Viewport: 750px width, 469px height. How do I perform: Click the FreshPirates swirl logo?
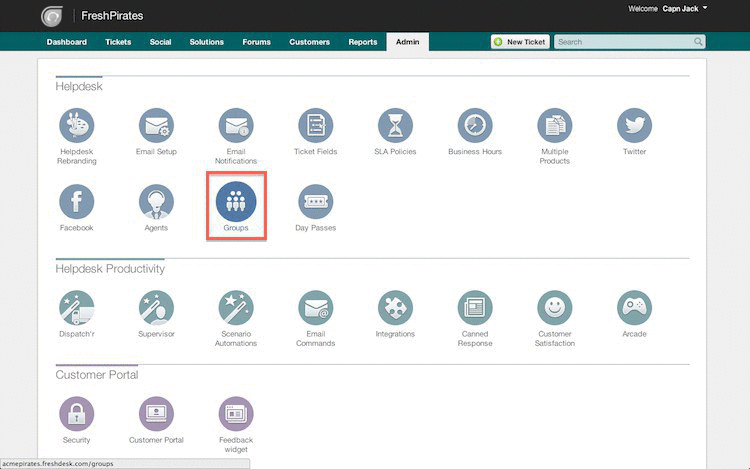pos(52,16)
